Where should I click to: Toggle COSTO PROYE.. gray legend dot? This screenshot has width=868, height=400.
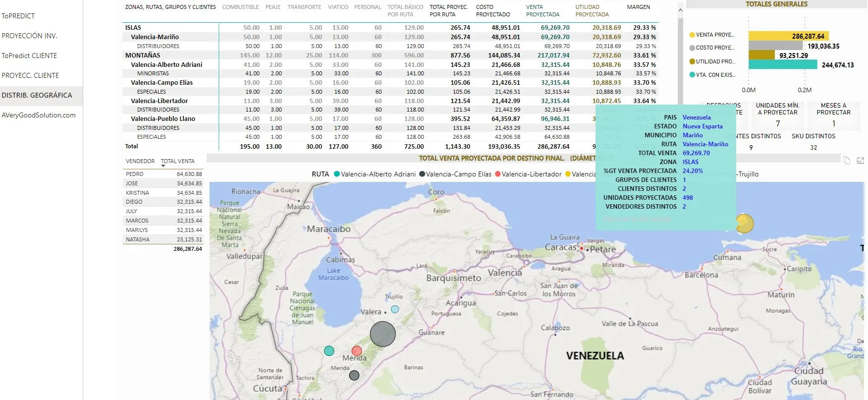coord(692,48)
